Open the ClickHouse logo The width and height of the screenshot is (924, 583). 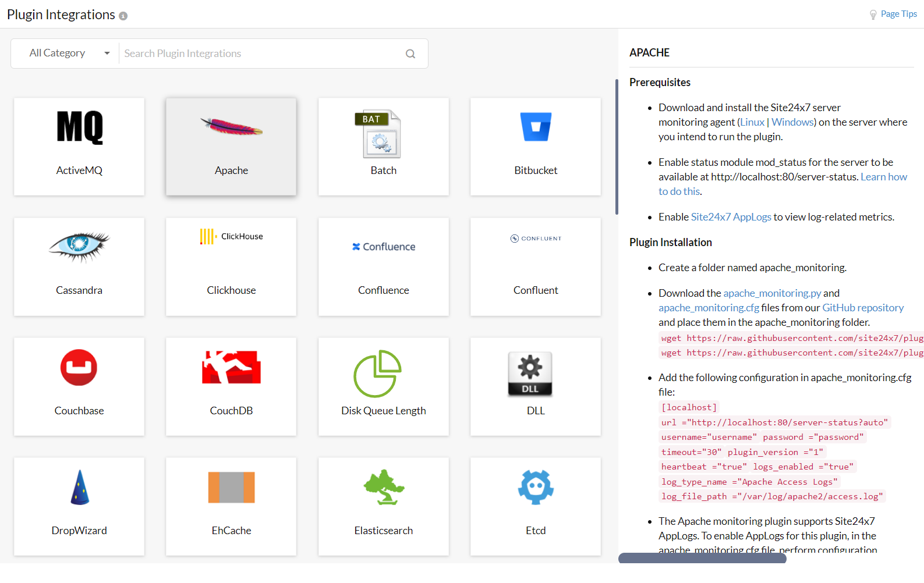click(231, 236)
